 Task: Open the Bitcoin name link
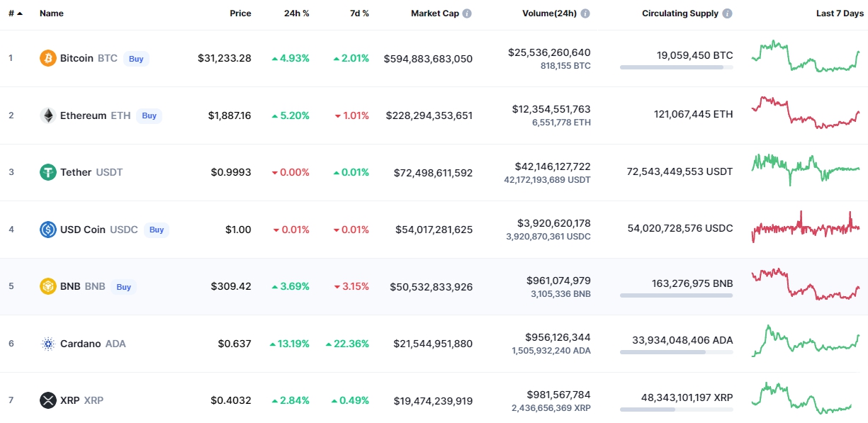point(77,58)
